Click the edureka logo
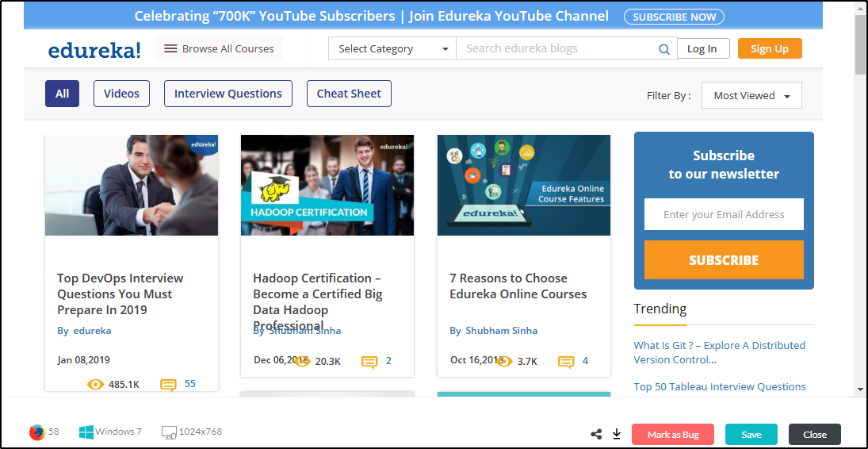The height and width of the screenshot is (449, 868). pyautogui.click(x=94, y=50)
